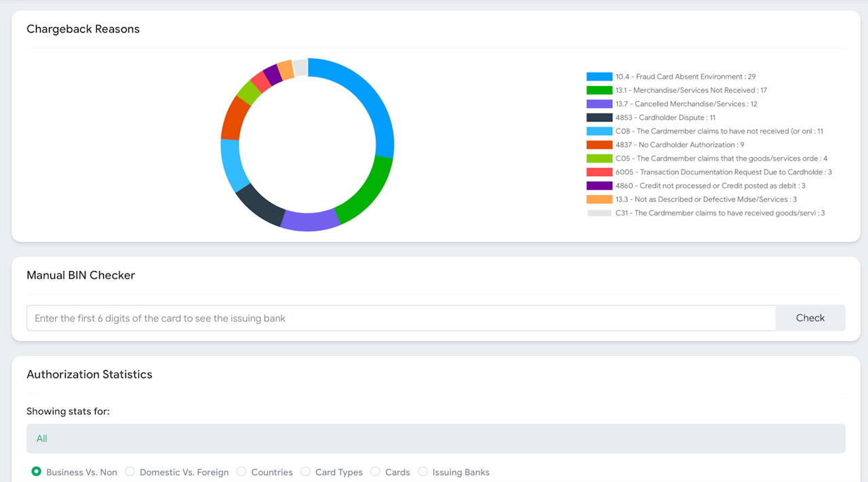Choose the Cards radio option

[376, 472]
